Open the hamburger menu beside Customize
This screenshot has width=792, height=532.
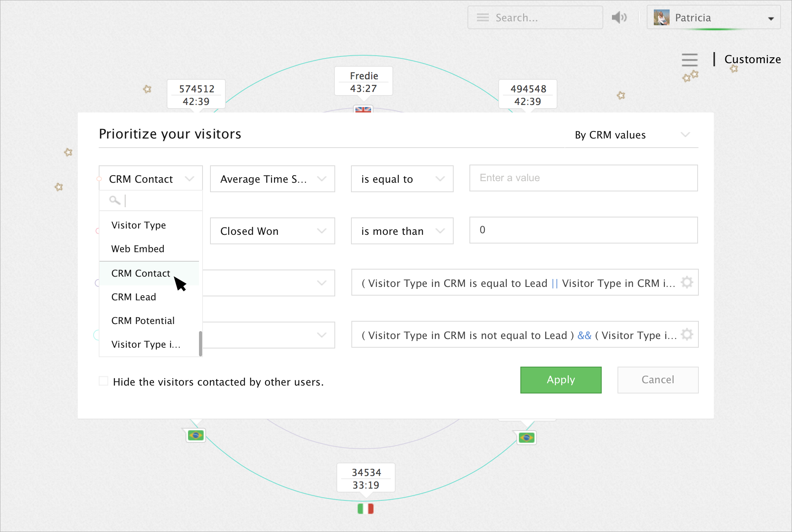click(689, 60)
